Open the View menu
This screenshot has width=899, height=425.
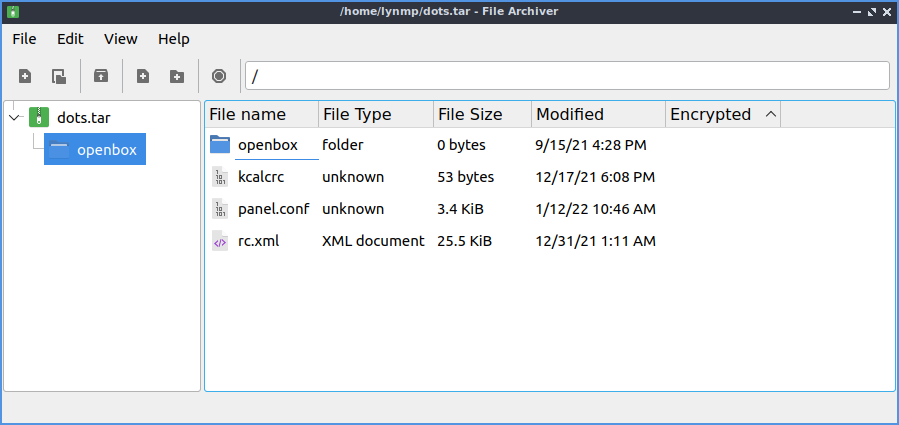[x=121, y=39]
